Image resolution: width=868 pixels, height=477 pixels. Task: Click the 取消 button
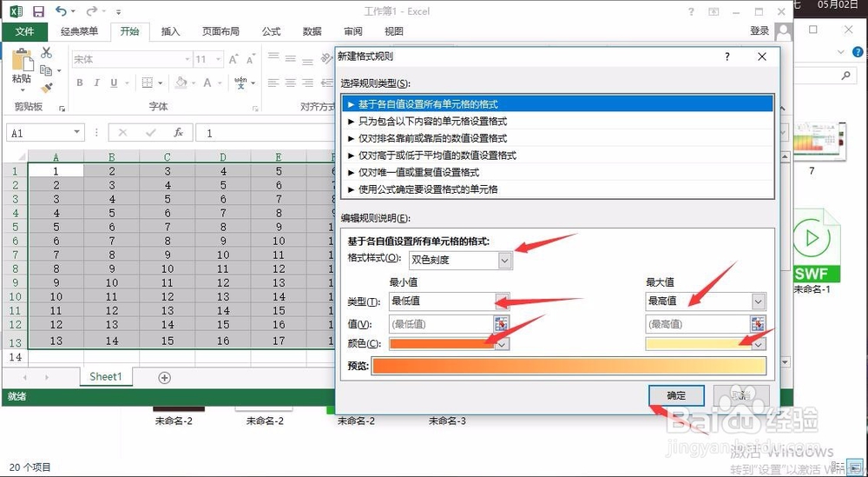pos(741,395)
